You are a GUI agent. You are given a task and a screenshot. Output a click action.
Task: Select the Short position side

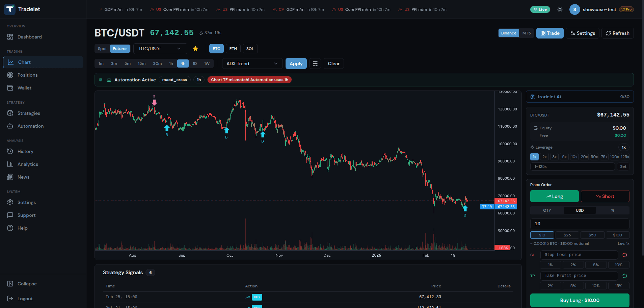(x=605, y=196)
